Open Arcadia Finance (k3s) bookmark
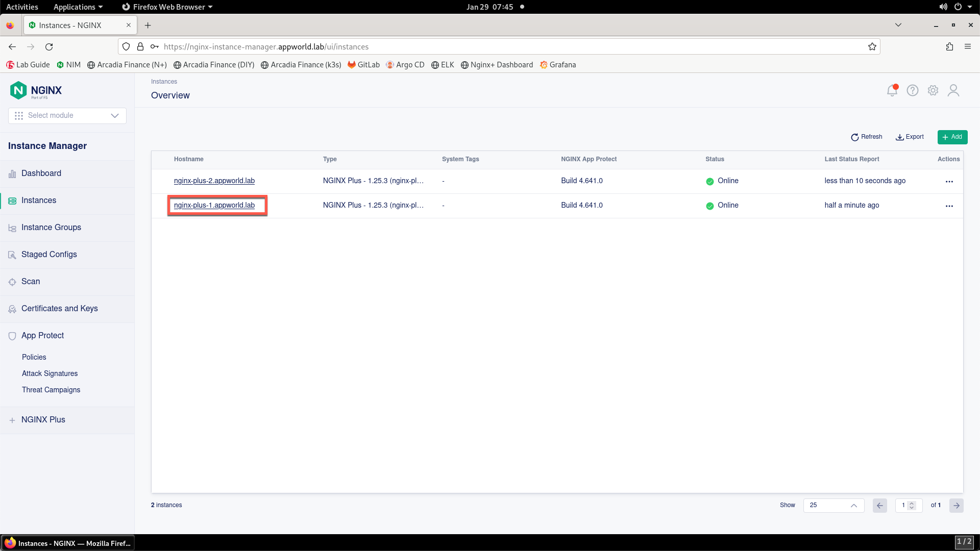 301,65
